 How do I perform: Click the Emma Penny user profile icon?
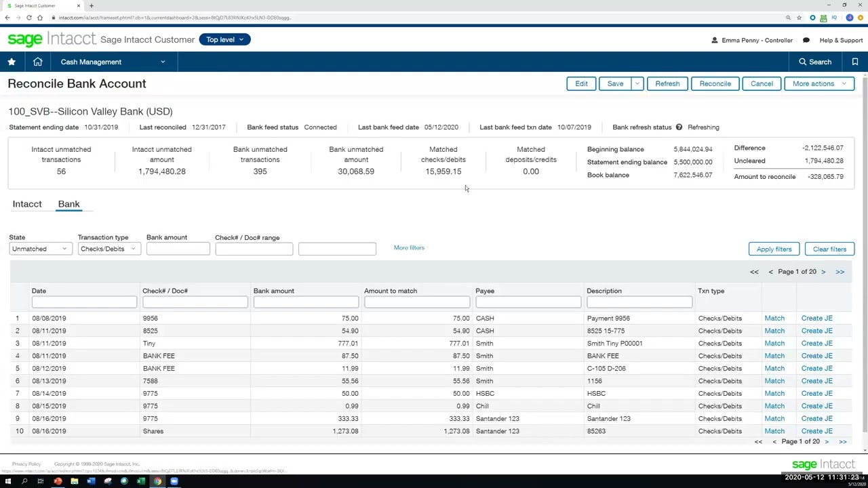point(715,40)
